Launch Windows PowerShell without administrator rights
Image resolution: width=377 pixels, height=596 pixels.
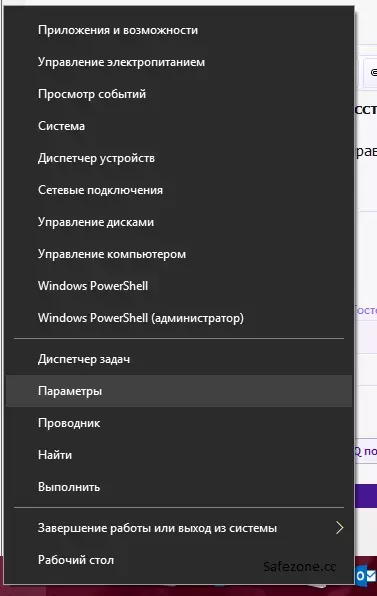179,285
